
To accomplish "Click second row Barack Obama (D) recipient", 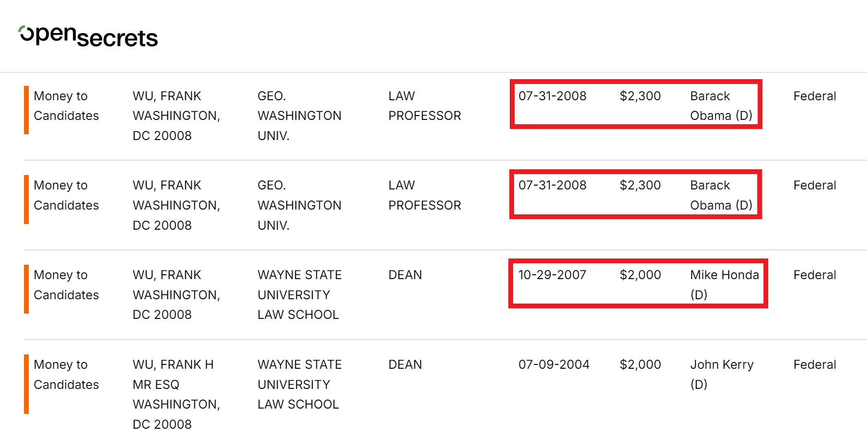I will 721,195.
